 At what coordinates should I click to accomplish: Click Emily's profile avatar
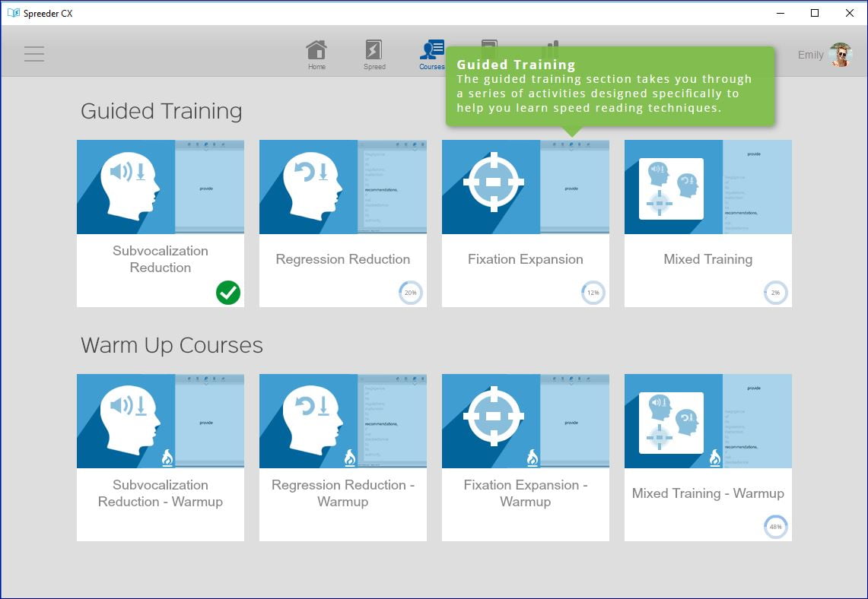pyautogui.click(x=841, y=55)
